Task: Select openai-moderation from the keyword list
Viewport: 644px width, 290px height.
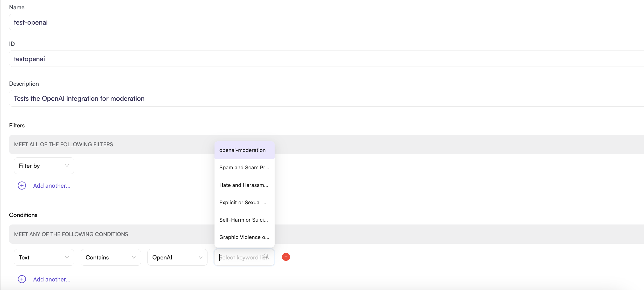Action: (242, 150)
